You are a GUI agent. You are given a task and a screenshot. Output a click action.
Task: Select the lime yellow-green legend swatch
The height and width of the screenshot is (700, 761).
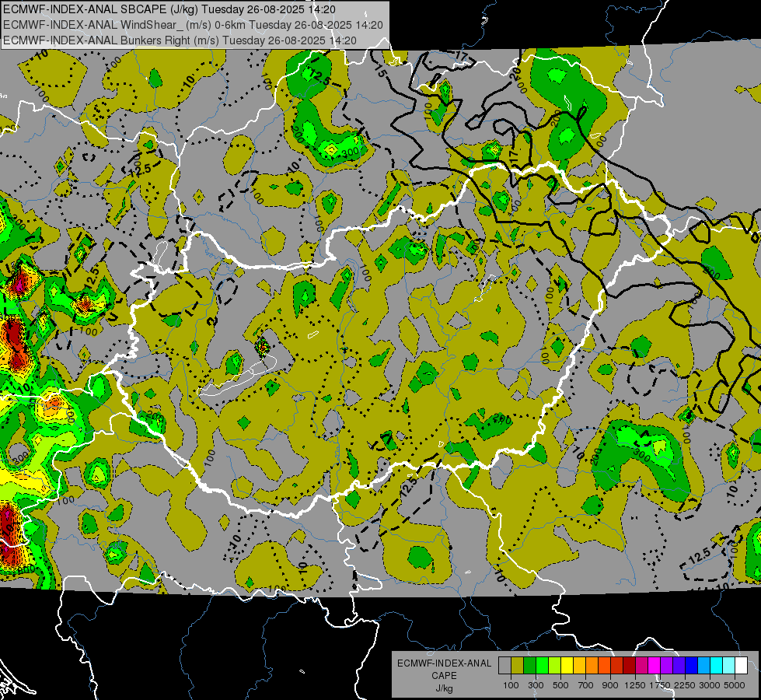tap(555, 666)
